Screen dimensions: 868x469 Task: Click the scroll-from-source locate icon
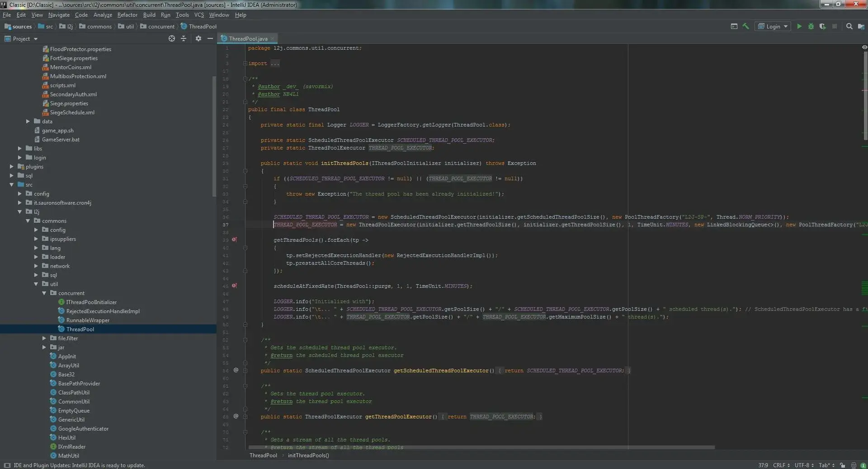(x=172, y=38)
